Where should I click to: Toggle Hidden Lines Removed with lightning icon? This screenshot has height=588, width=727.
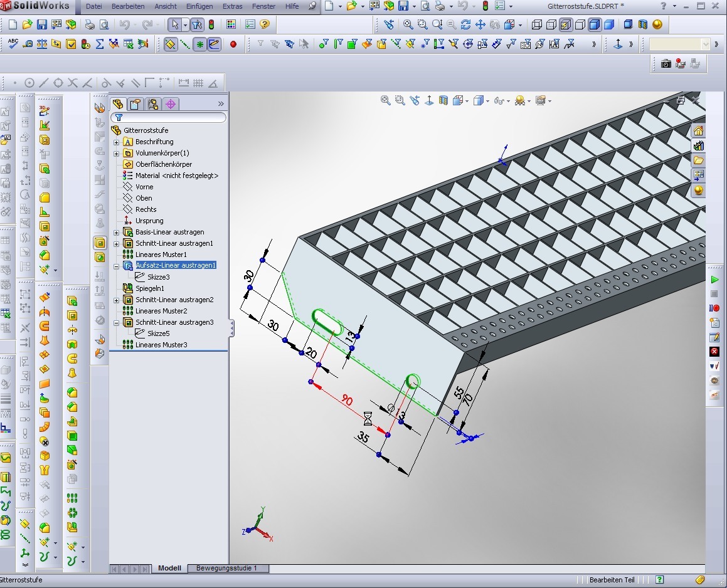point(566,24)
